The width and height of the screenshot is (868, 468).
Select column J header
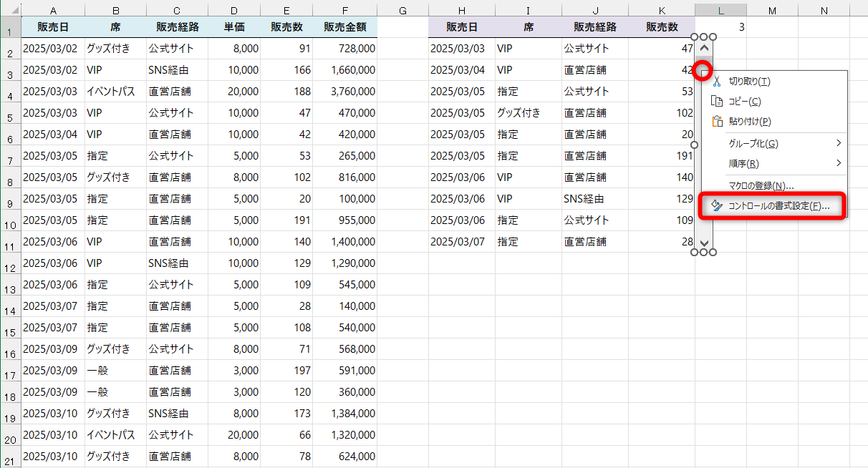coord(595,10)
